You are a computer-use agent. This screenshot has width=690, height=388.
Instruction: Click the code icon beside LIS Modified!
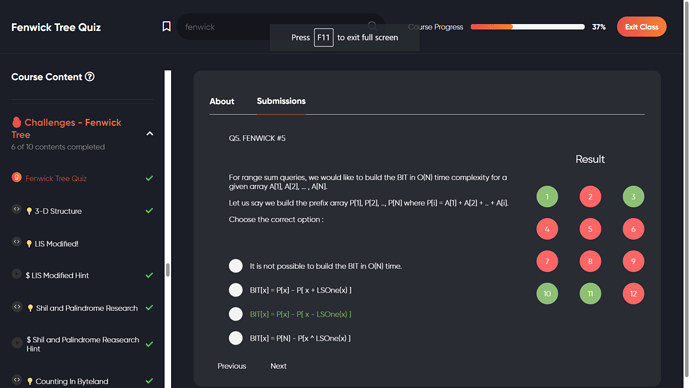[x=16, y=242]
